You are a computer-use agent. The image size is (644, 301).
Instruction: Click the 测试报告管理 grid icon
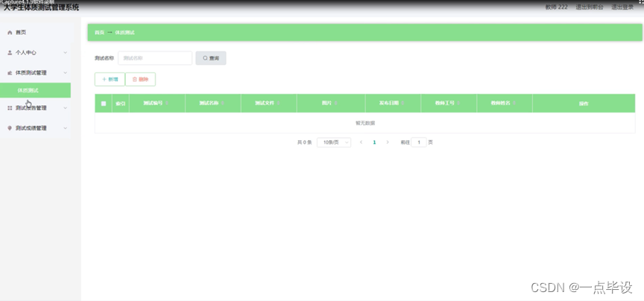(10, 108)
